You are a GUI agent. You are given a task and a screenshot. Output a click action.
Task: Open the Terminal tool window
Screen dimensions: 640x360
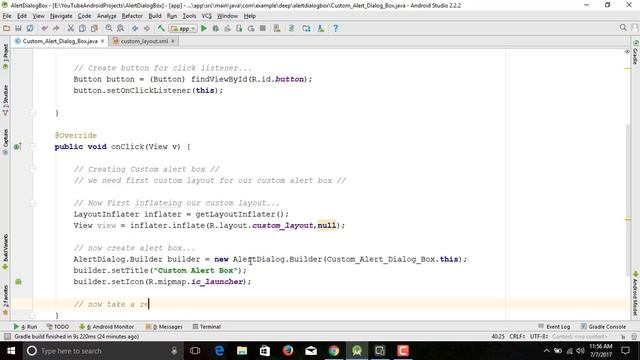pos(207,327)
